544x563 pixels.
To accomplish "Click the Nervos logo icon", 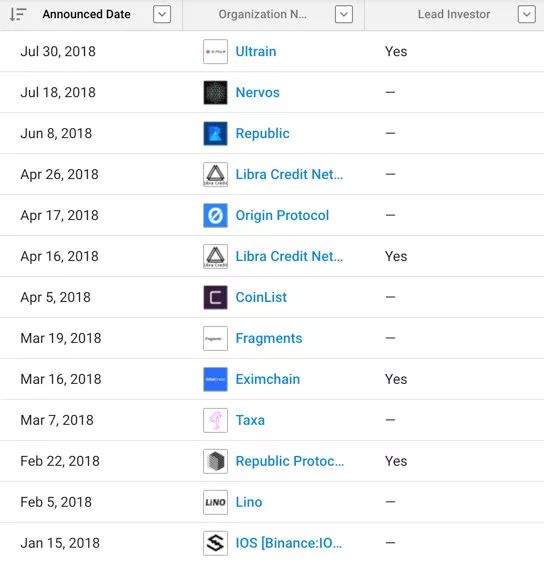I will pos(215,92).
